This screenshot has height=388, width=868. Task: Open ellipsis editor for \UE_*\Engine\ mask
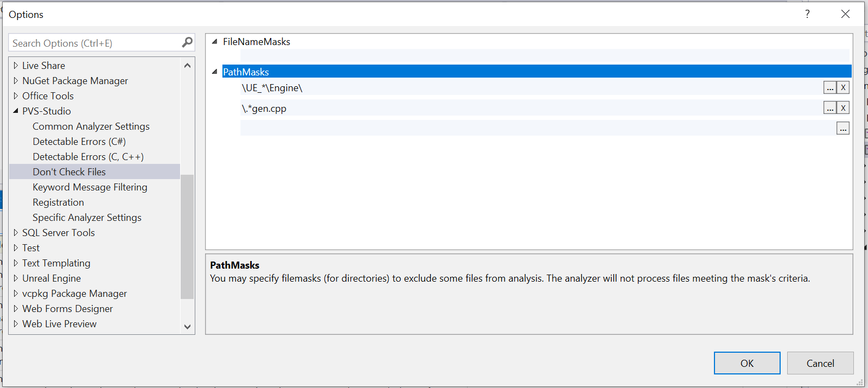830,87
